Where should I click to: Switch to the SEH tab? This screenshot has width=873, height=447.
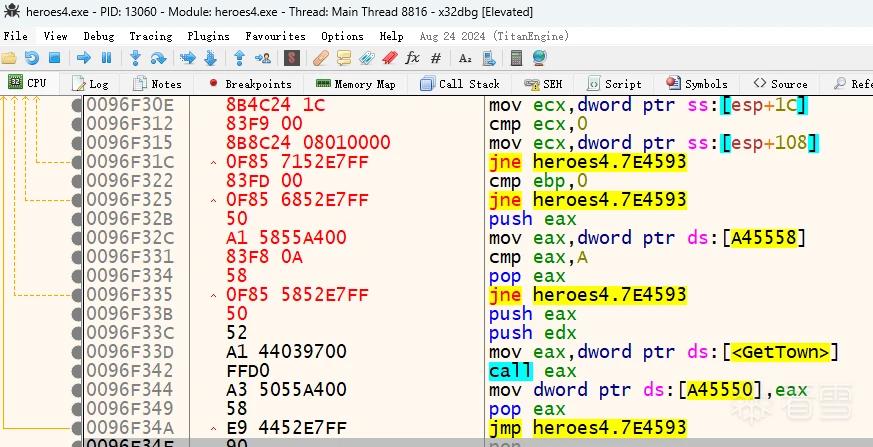coord(543,84)
